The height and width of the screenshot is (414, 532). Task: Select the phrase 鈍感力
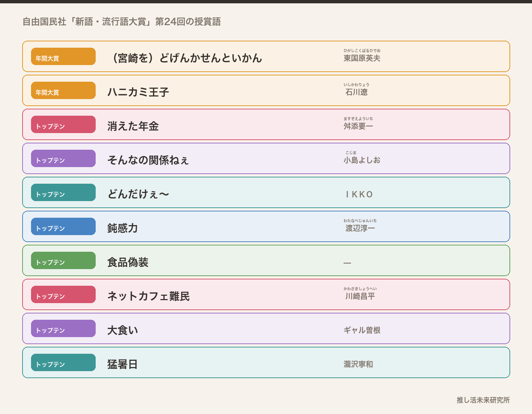coord(123,228)
